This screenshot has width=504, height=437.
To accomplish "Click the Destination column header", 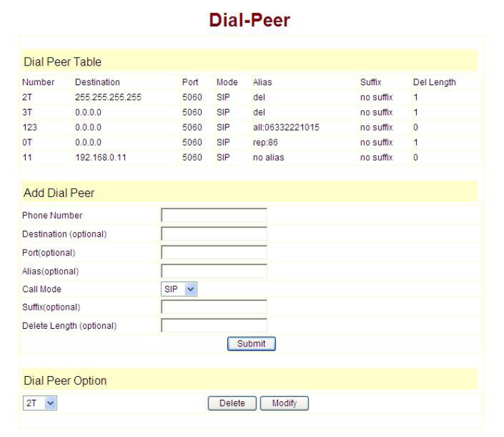I will 97,83.
